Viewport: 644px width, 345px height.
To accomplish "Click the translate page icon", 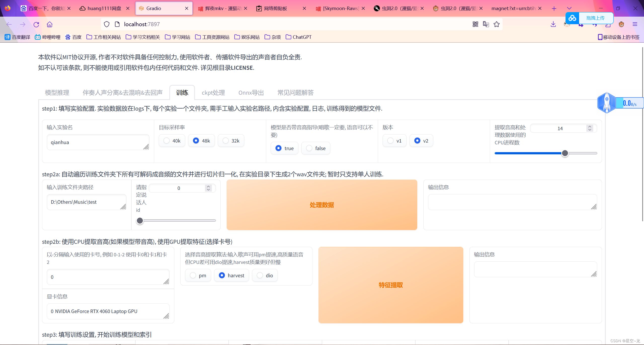I will tap(486, 24).
